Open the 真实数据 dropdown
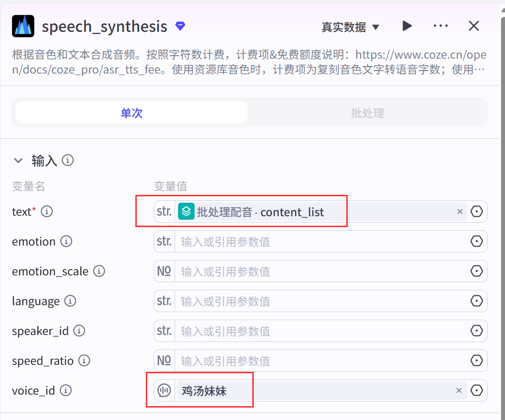The height and width of the screenshot is (420, 505). (x=350, y=27)
